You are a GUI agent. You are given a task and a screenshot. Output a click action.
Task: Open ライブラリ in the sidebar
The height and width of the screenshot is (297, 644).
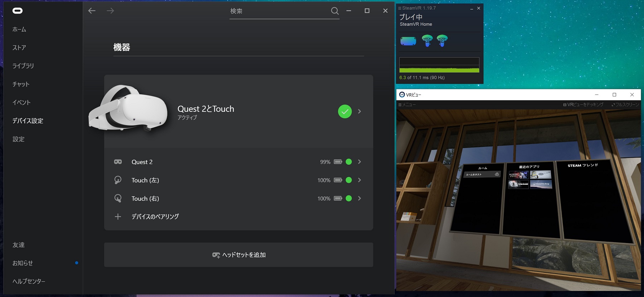(x=23, y=66)
